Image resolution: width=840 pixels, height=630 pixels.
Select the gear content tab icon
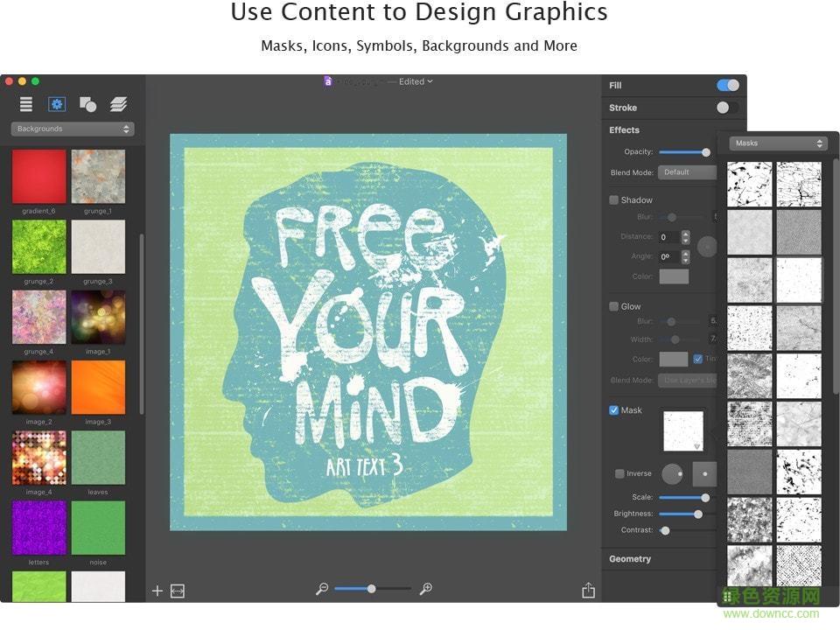(57, 104)
